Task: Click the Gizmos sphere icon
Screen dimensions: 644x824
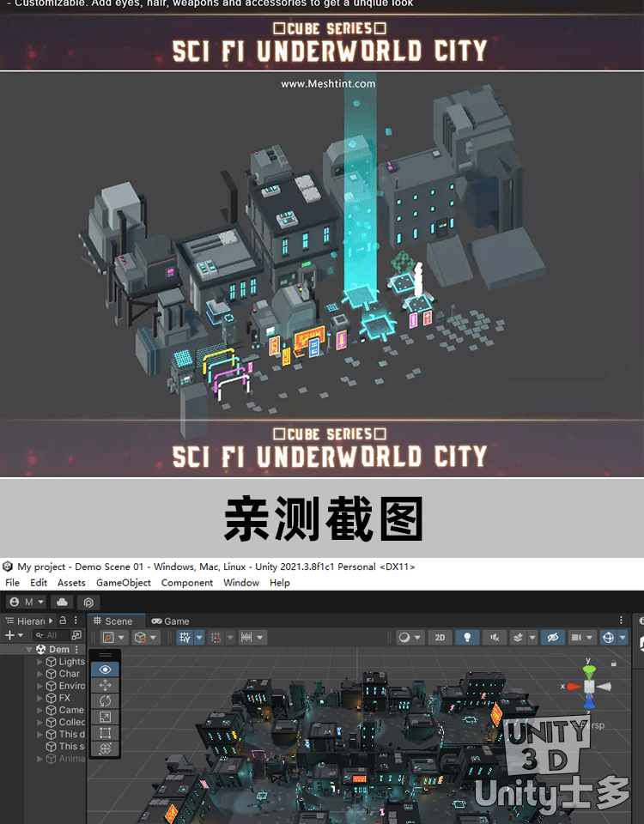Action: [x=608, y=638]
